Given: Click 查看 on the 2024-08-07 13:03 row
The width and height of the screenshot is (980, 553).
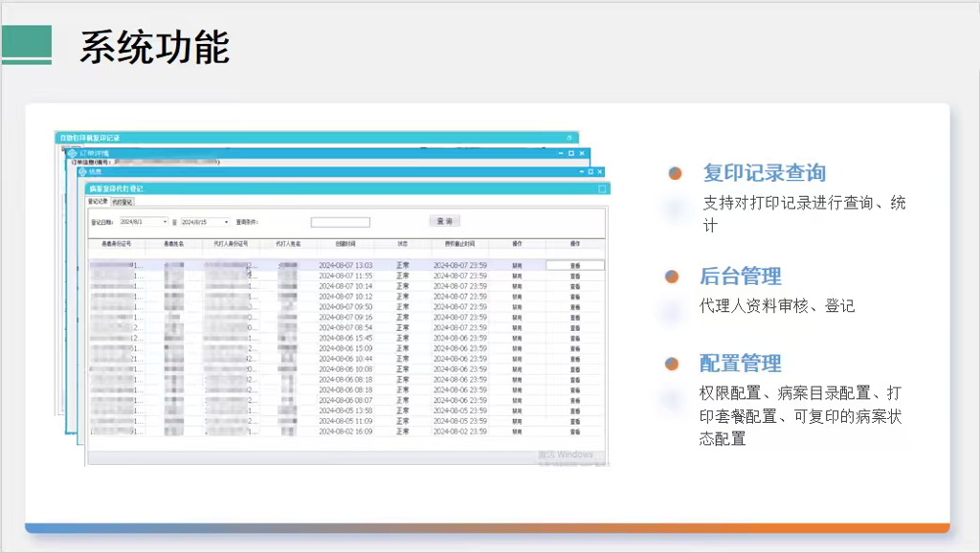Looking at the screenshot, I should click(575, 265).
